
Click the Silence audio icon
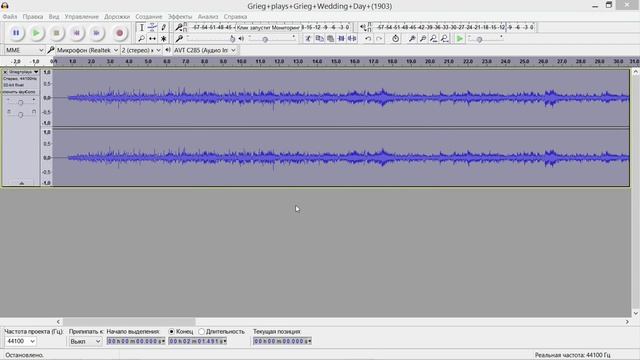(x=352, y=38)
